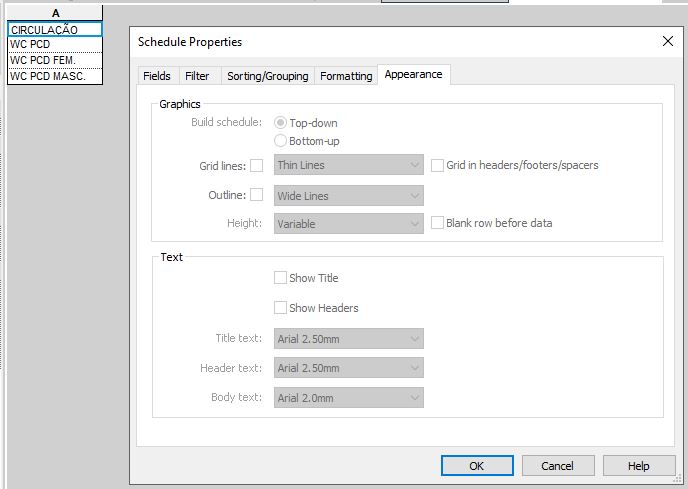Enable the Grid lines checkbox

pyautogui.click(x=257, y=165)
